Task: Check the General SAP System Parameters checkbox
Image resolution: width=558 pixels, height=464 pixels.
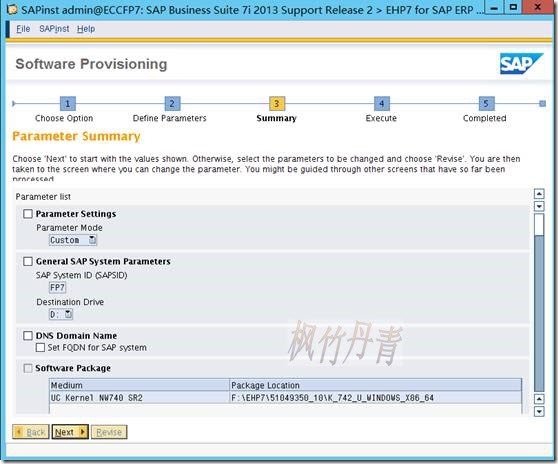Action: click(x=28, y=261)
